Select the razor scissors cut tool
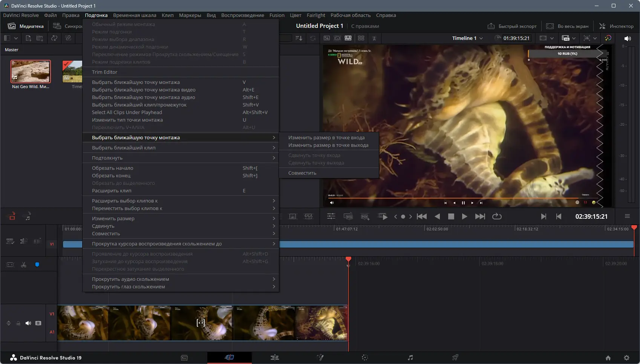The image size is (640, 364). [x=24, y=265]
